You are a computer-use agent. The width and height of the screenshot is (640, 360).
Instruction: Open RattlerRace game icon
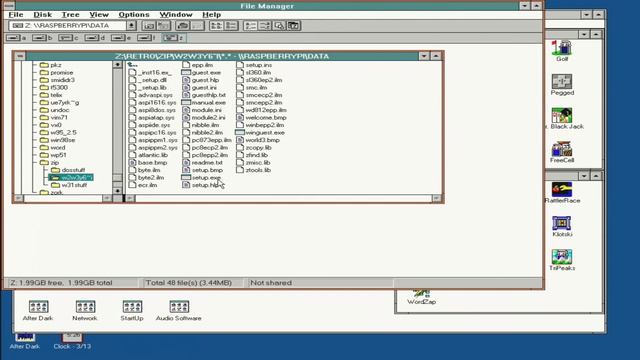[x=562, y=193]
